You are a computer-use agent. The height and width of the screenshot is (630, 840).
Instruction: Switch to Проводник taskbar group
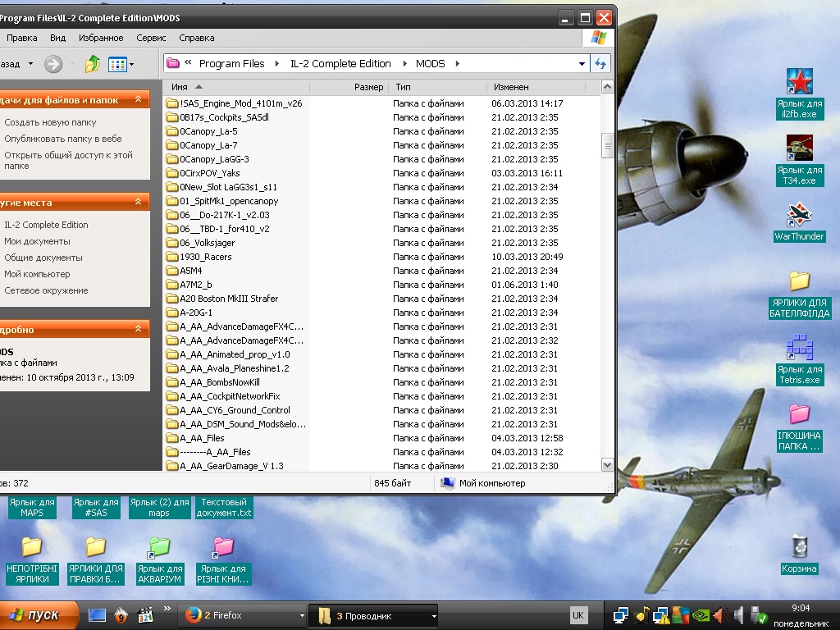pos(373,615)
